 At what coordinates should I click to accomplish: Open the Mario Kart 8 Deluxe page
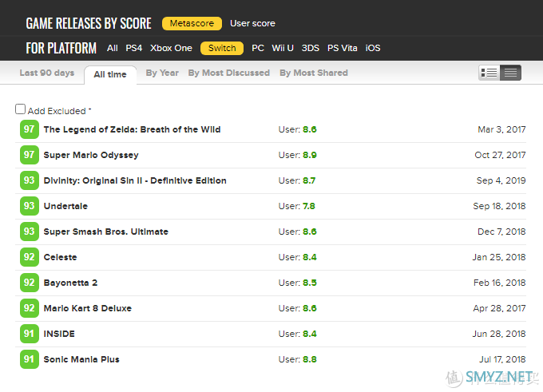88,308
